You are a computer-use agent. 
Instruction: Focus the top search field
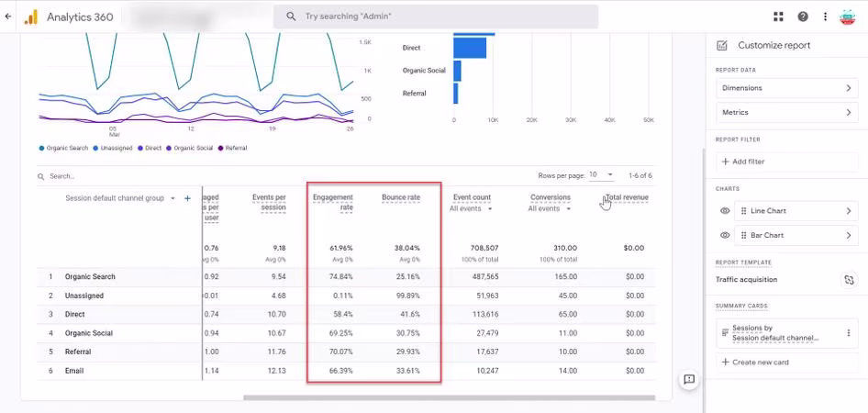[436, 17]
